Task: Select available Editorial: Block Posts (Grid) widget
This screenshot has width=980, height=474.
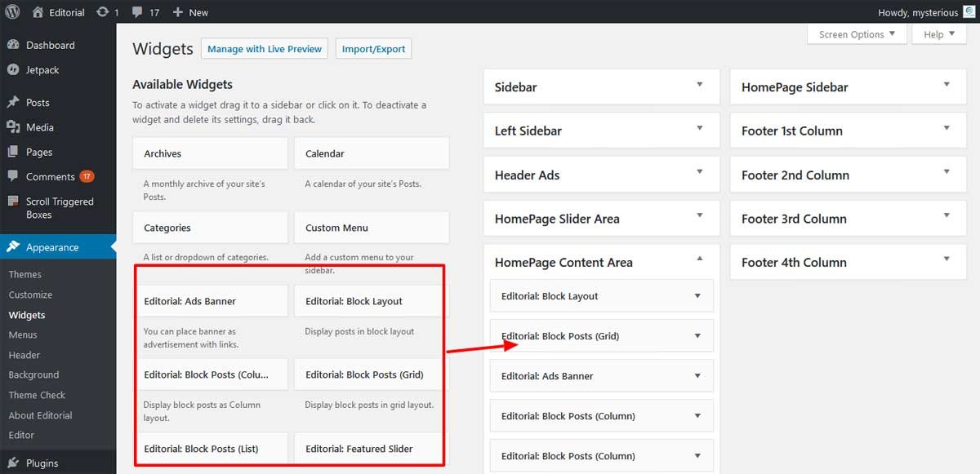Action: point(372,374)
